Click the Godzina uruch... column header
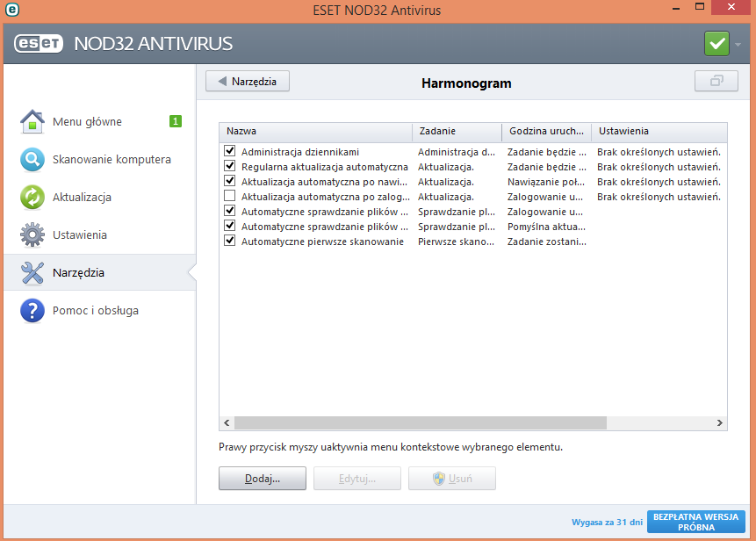Viewport: 756px width, 541px height. pos(547,131)
